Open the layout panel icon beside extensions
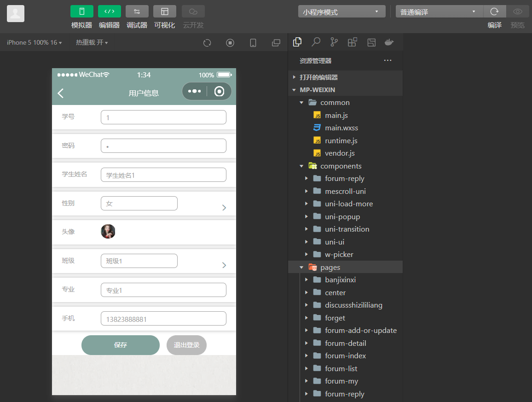 (371, 42)
